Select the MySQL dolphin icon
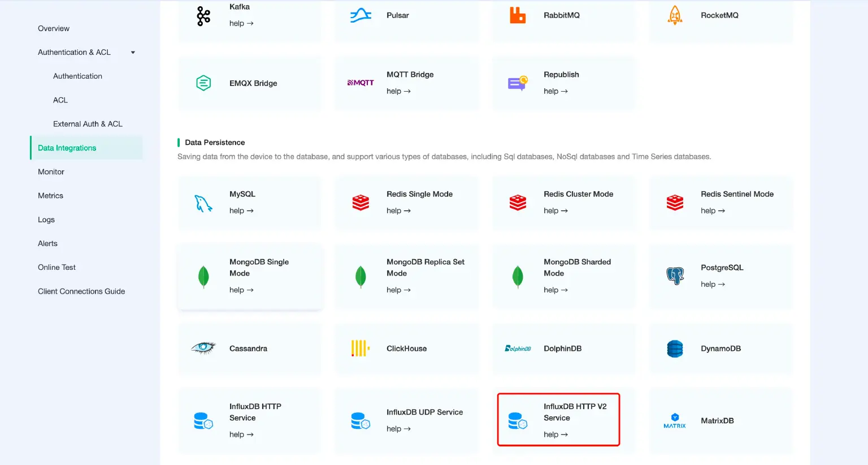This screenshot has height=465, width=868. pyautogui.click(x=202, y=203)
